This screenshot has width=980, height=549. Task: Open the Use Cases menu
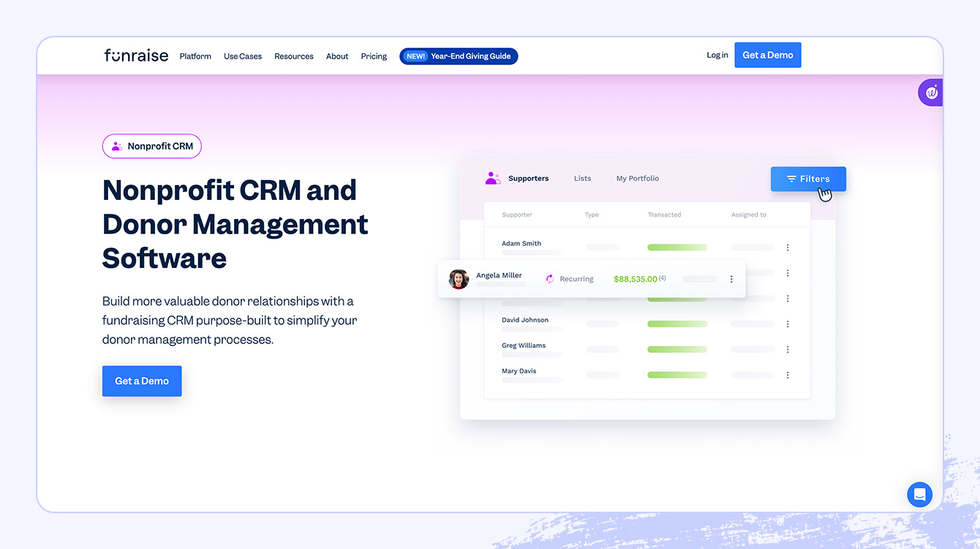tap(243, 56)
